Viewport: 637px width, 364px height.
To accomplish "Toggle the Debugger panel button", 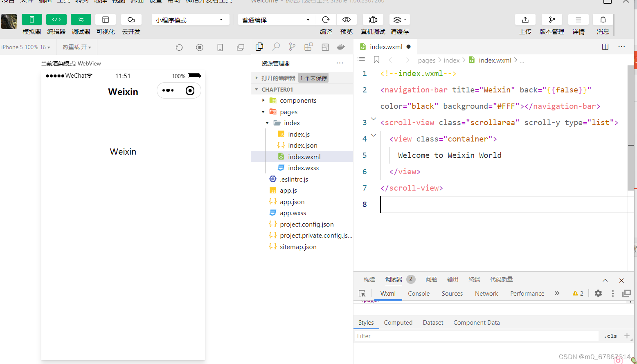I will tap(81, 20).
